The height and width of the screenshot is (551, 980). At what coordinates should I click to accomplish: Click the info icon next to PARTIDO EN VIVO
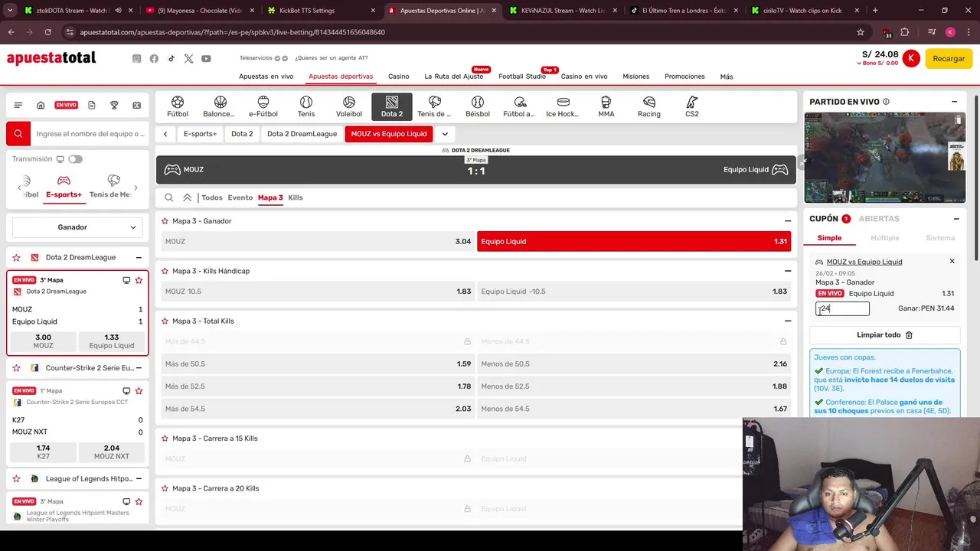coord(886,102)
